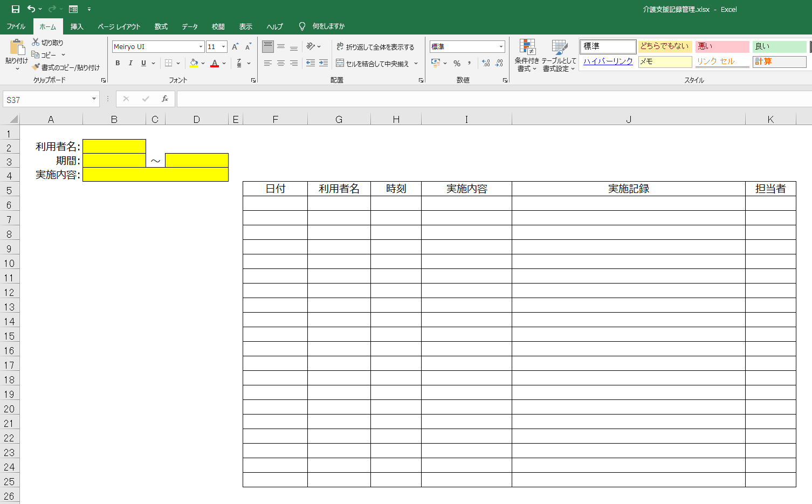Cut selection with the scissors icon
The width and height of the screenshot is (812, 504).
(x=36, y=42)
